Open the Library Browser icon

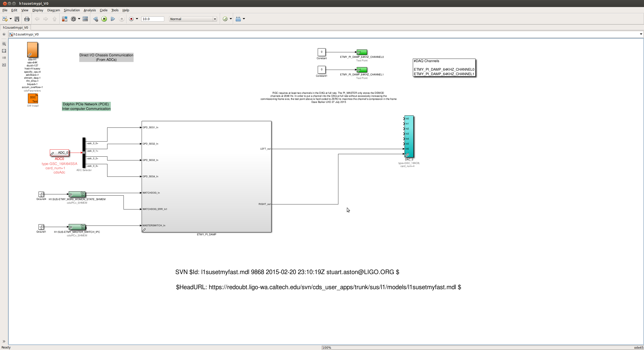[65, 19]
